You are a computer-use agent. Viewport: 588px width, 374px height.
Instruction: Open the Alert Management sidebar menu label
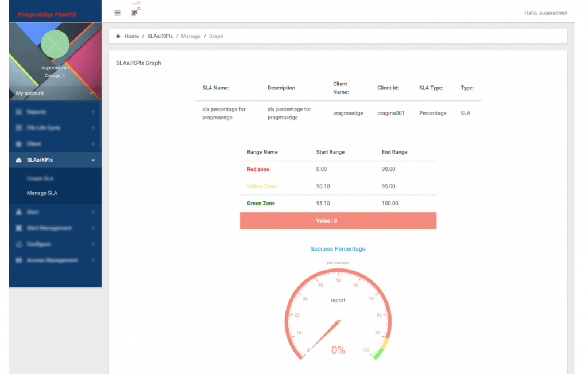coord(49,228)
